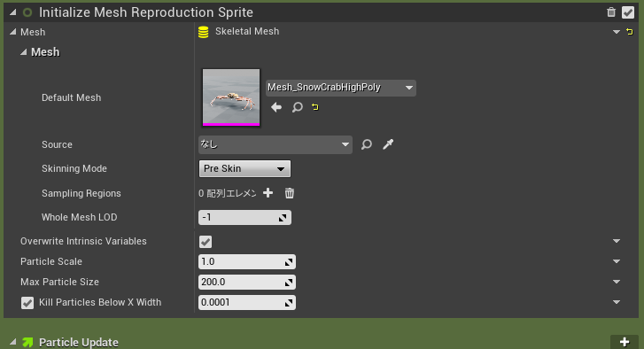This screenshot has height=349, width=644.
Task: Reset the Skeletal Mesh value to default
Action: [x=630, y=32]
